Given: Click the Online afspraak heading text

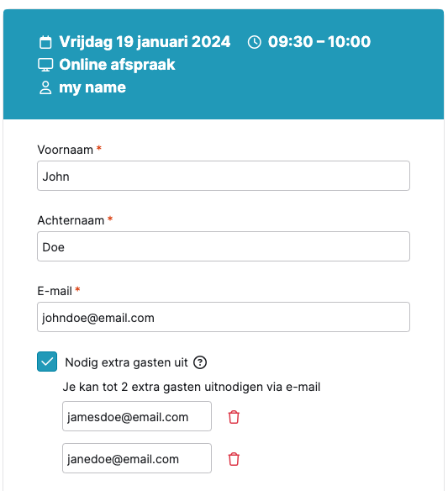Looking at the screenshot, I should click(x=117, y=65).
